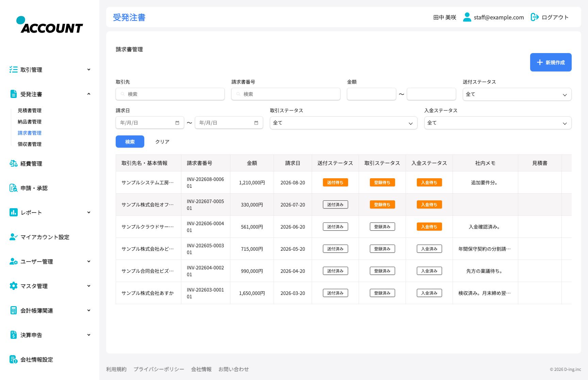Click the クリア button

162,142
